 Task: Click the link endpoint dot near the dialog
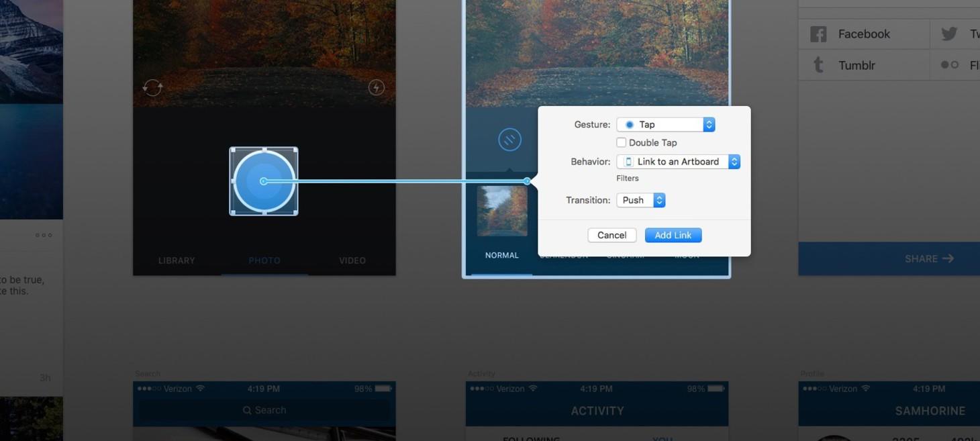point(527,181)
